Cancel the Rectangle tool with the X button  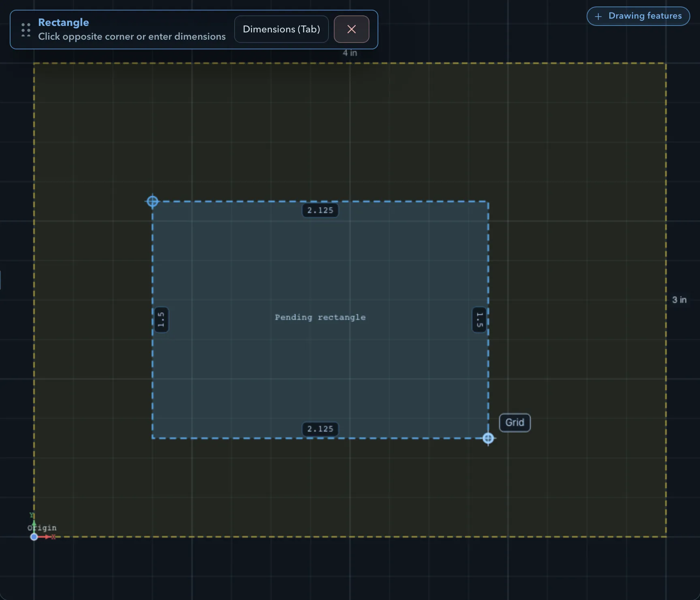tap(351, 29)
